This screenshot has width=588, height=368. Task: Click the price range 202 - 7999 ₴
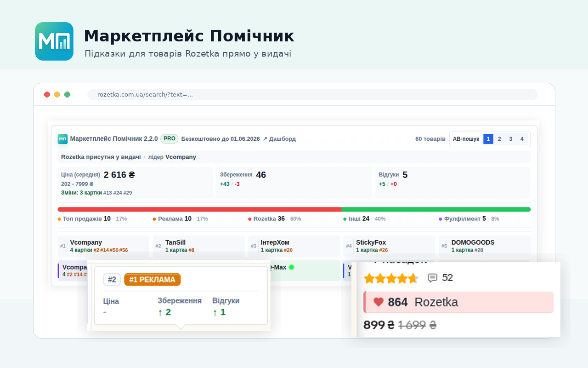click(x=77, y=184)
